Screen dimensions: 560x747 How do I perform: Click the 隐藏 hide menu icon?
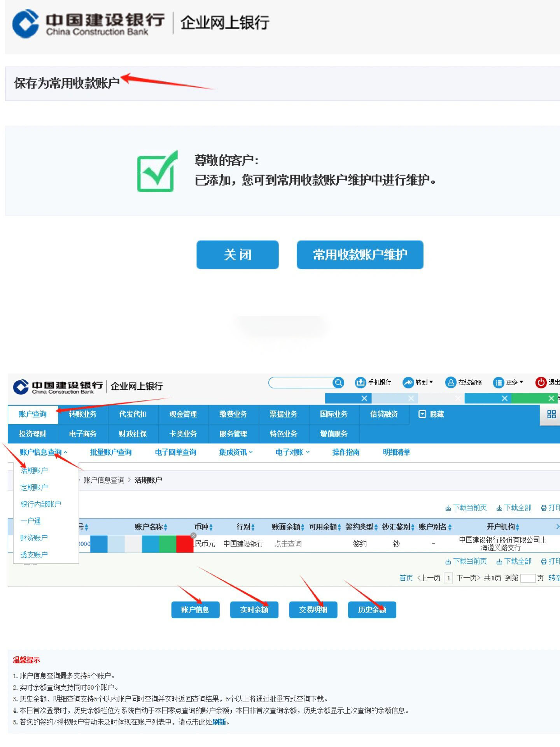422,414
